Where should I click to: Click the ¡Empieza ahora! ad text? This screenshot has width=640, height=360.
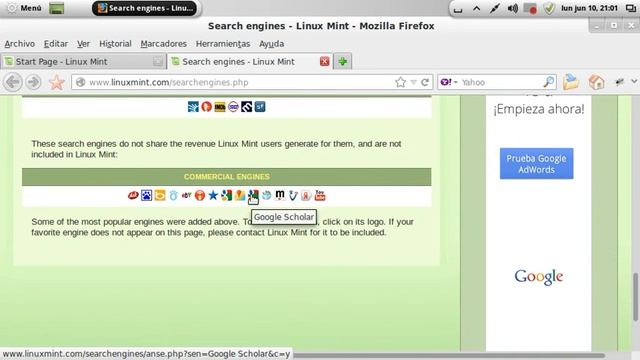pos(539,109)
